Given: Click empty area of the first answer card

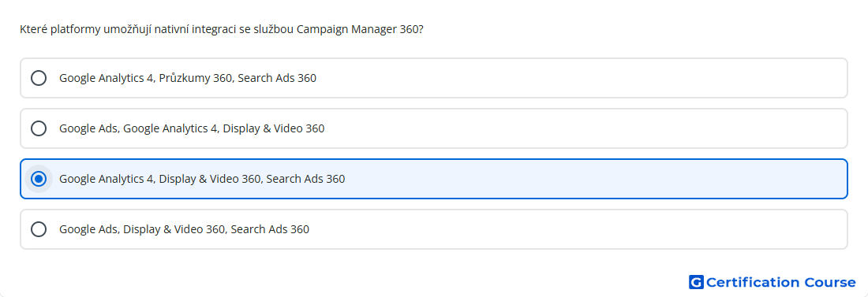Looking at the screenshot, I should (582, 78).
